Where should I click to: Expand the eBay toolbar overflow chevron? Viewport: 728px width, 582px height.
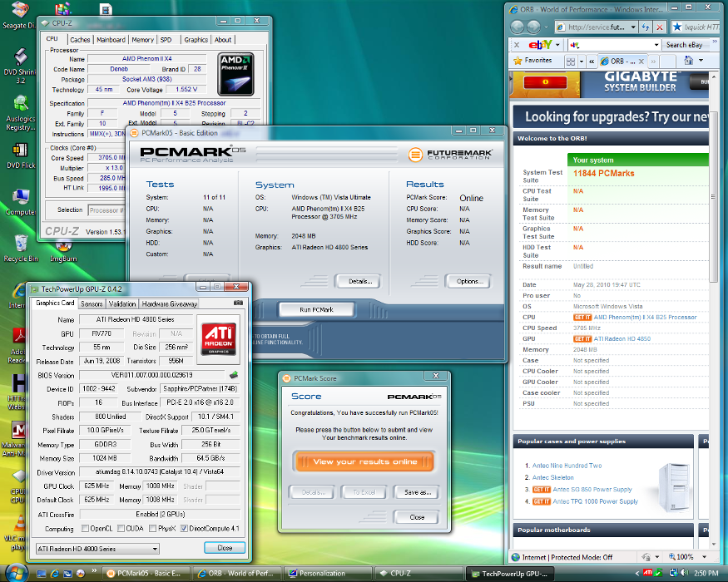pyautogui.click(x=715, y=42)
